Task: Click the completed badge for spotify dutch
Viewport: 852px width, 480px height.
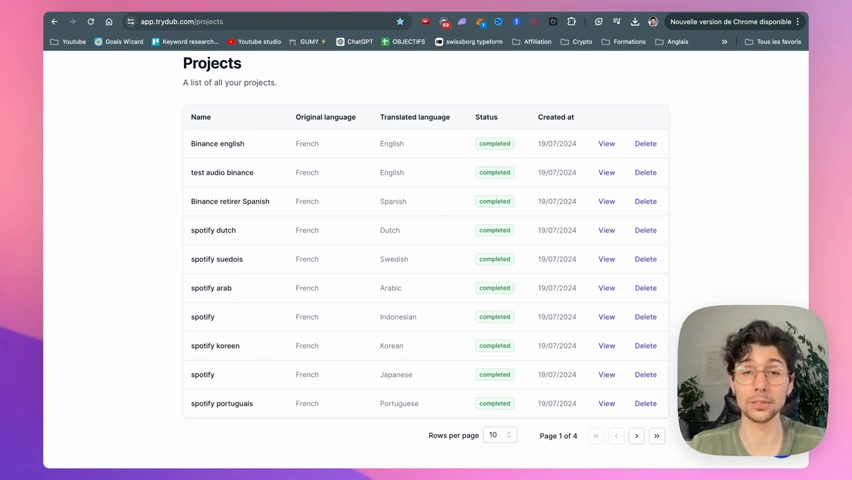Action: [494, 230]
